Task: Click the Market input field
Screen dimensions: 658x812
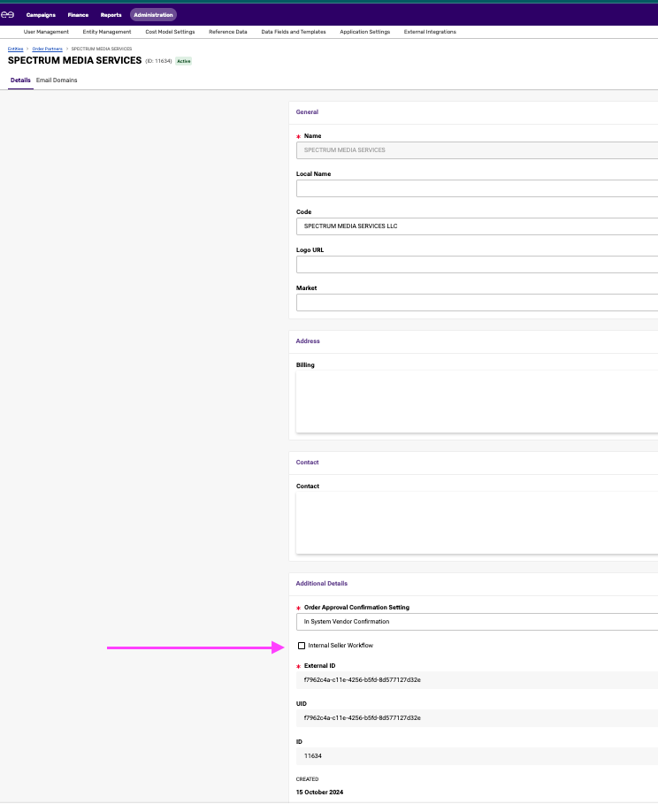Action: click(x=477, y=303)
